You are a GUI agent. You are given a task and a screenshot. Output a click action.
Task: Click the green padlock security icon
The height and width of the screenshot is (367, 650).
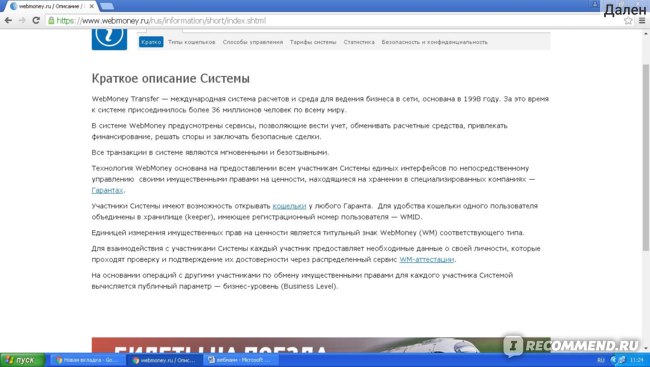pyautogui.click(x=51, y=20)
